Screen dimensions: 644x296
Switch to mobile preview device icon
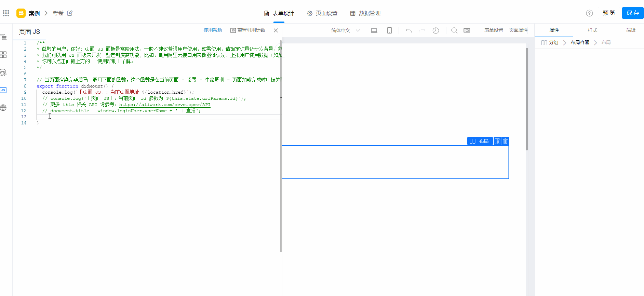[x=389, y=30]
